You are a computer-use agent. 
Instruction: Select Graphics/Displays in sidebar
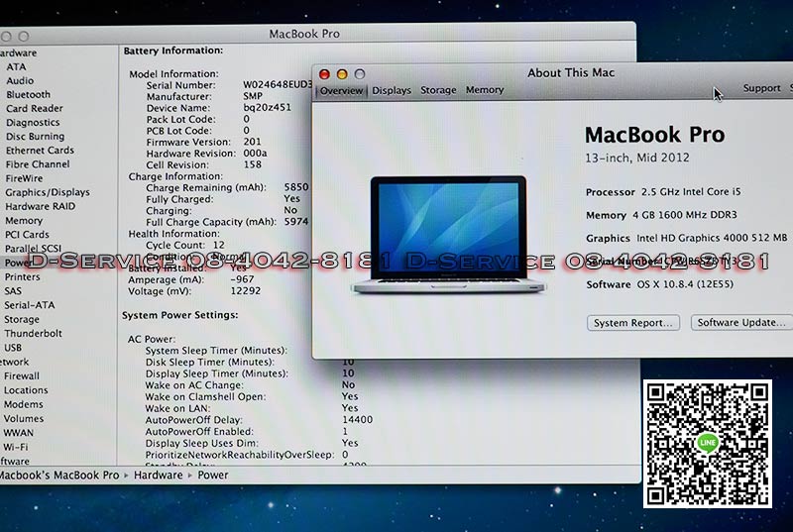[48, 192]
